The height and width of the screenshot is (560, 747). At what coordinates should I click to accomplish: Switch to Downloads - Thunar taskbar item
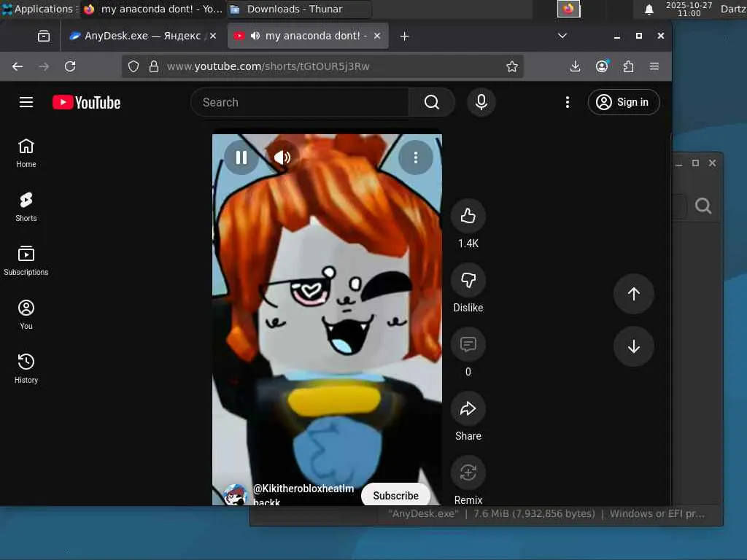299,9
